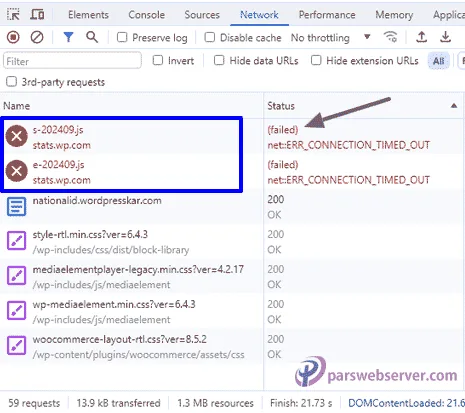Viewport: 465px width, 413px height.
Task: Switch to the Performance tab
Action: tap(327, 15)
